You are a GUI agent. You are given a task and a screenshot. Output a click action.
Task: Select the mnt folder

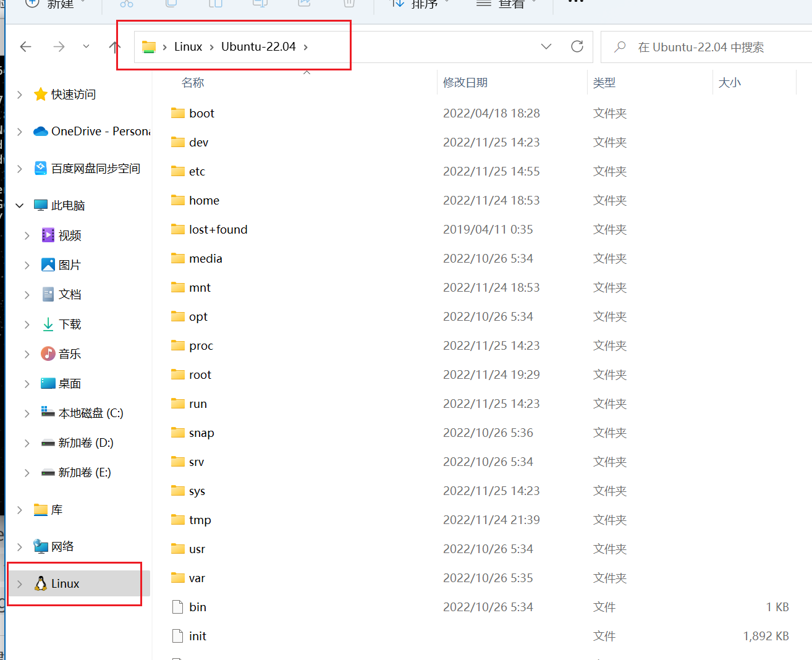(x=200, y=287)
